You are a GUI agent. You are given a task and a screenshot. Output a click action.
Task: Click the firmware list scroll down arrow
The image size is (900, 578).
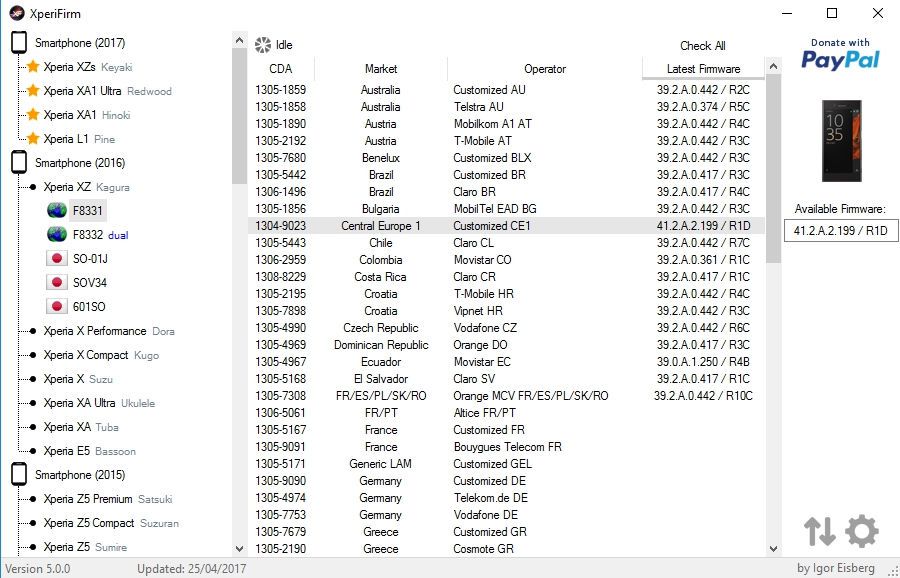click(773, 549)
